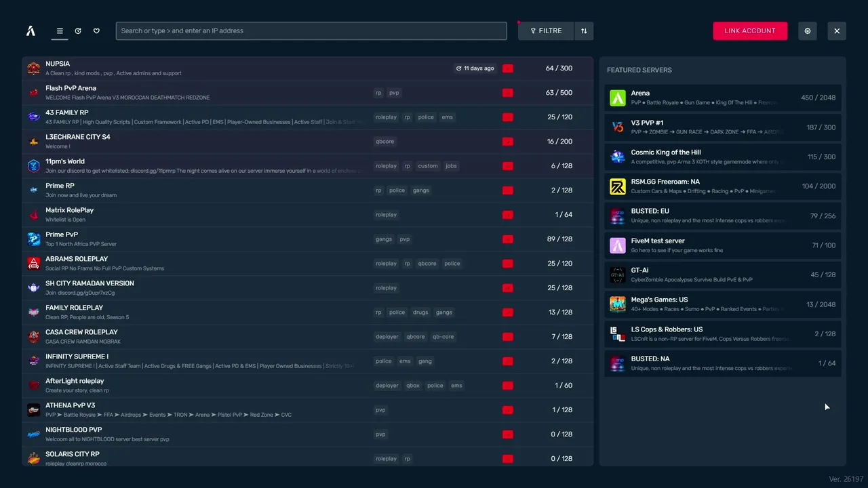Click the FiveM logo icon
This screenshot has width=868, height=488.
pyautogui.click(x=31, y=30)
